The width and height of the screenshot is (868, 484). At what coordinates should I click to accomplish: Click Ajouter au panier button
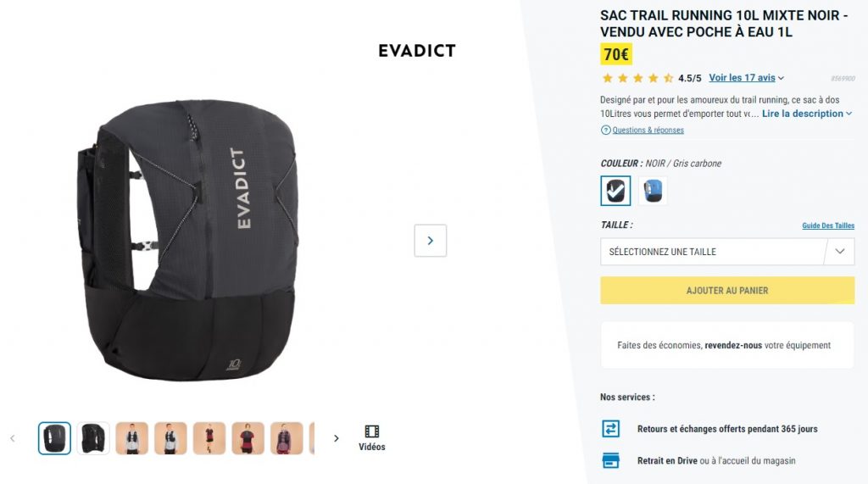[727, 290]
